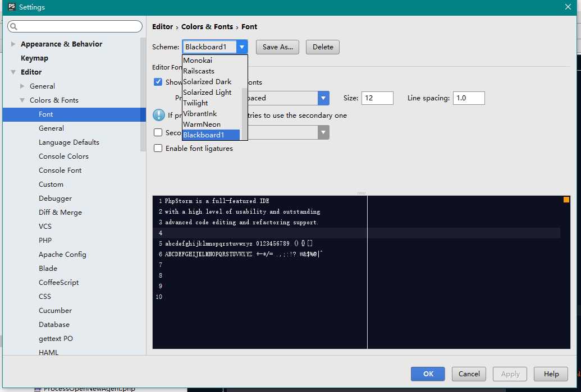Click the Line spacing input field
Viewport: 581px width, 392px height.
[x=469, y=98]
